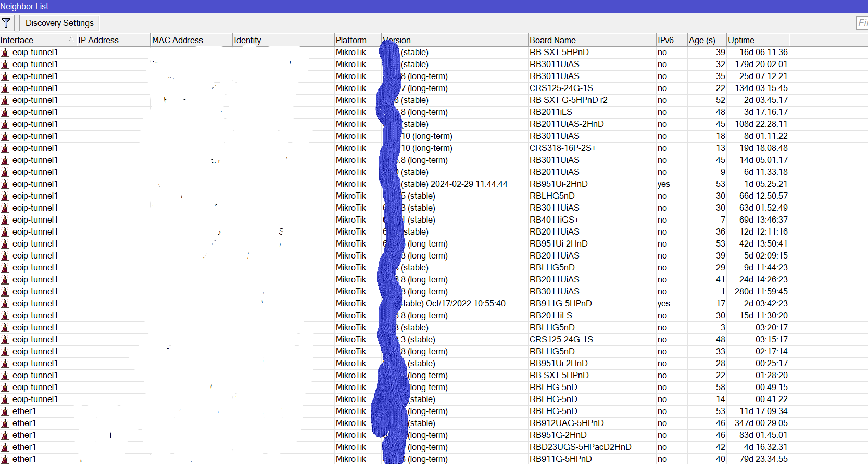Select board name RB SXT G-5HPnD r2
Image resolution: width=868 pixels, height=464 pixels.
[569, 100]
